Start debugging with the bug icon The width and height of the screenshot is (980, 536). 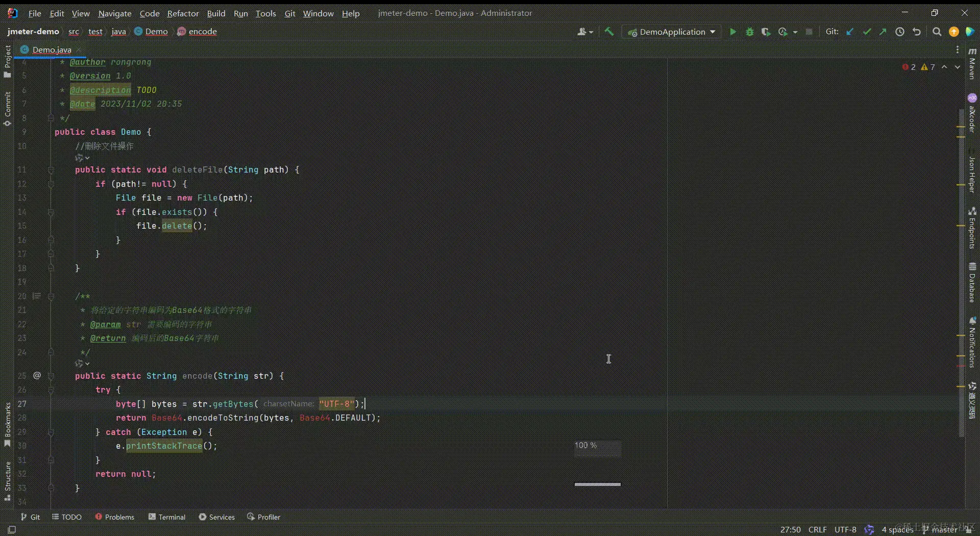coord(749,32)
